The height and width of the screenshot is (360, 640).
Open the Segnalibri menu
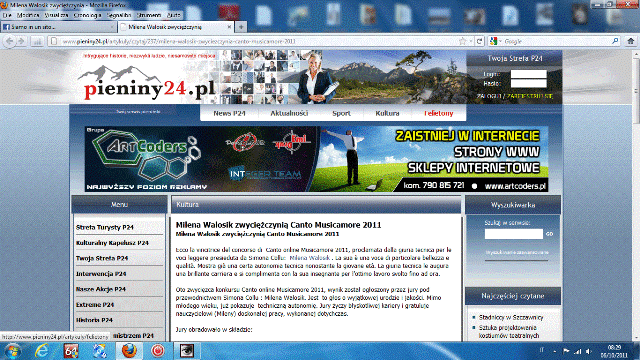(x=119, y=15)
